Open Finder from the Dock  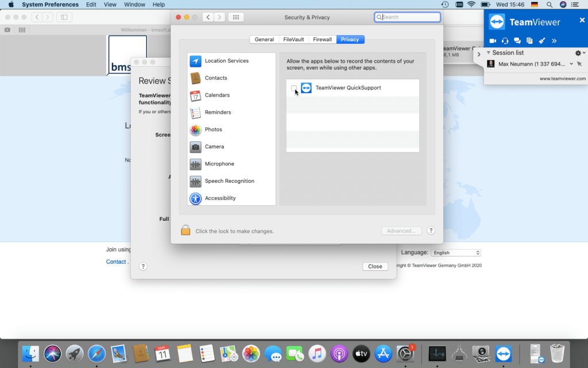(x=31, y=354)
